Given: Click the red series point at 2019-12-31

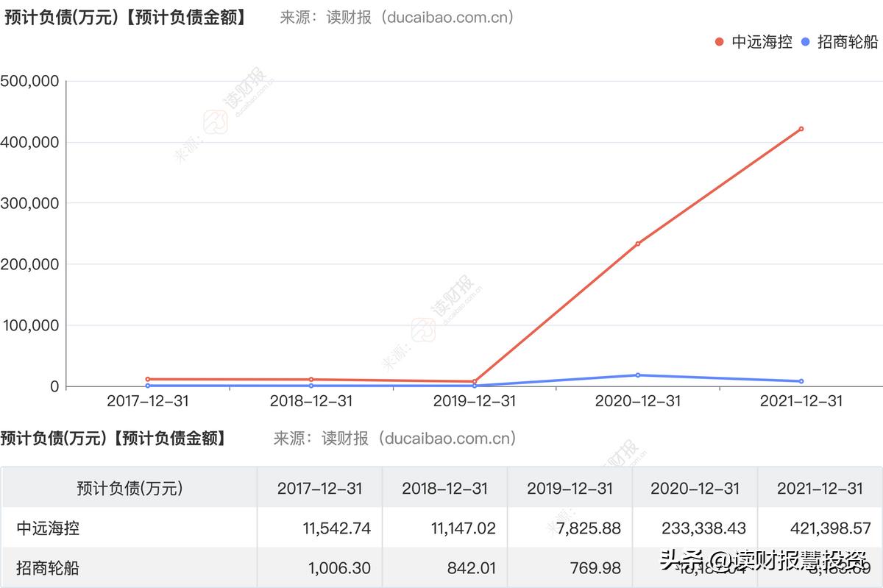Looking at the screenshot, I should (x=475, y=380).
